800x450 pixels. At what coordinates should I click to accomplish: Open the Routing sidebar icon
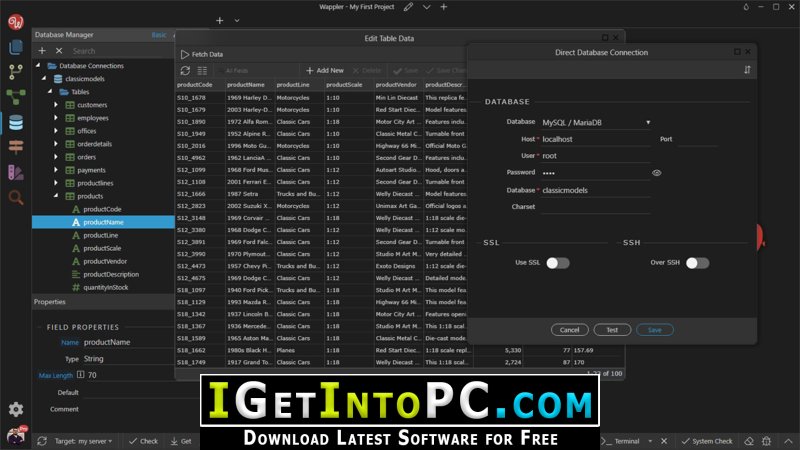(x=16, y=147)
